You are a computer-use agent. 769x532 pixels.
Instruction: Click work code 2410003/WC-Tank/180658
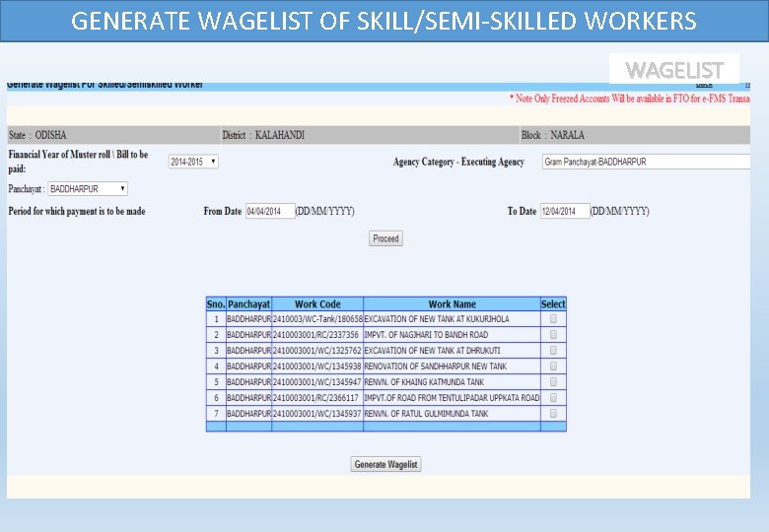tap(317, 319)
